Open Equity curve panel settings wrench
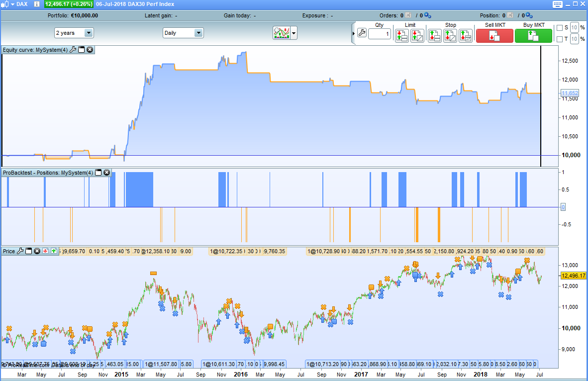 tap(73, 50)
